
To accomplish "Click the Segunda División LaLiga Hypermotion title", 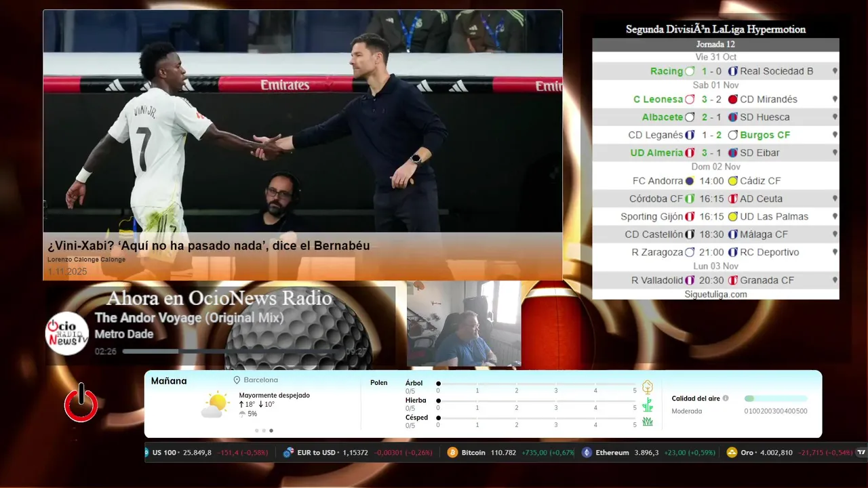I will (x=715, y=29).
